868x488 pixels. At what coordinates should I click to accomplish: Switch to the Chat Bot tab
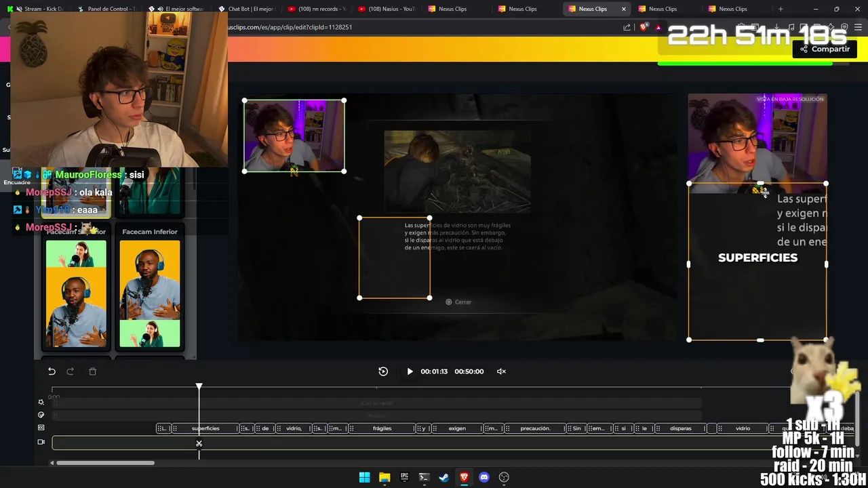pos(245,9)
